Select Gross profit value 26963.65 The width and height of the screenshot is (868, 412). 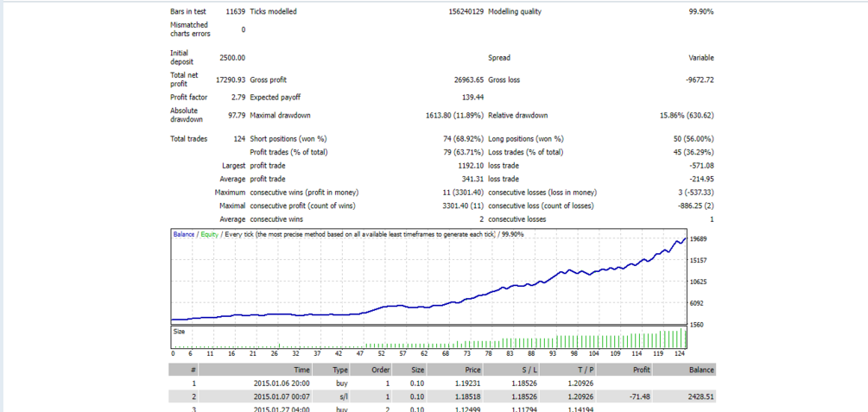pyautogui.click(x=469, y=79)
